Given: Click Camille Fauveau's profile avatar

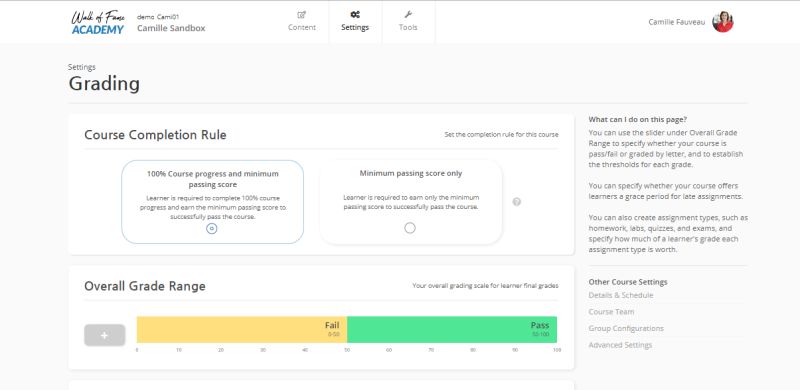Looking at the screenshot, I should (x=722, y=22).
